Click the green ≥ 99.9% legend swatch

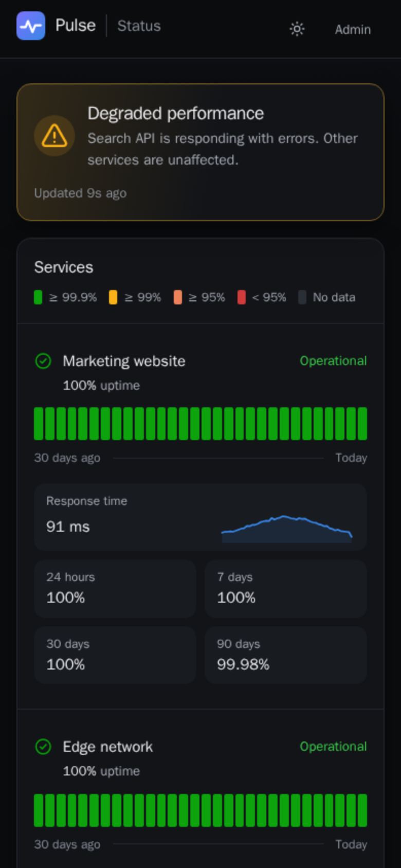coord(38,297)
